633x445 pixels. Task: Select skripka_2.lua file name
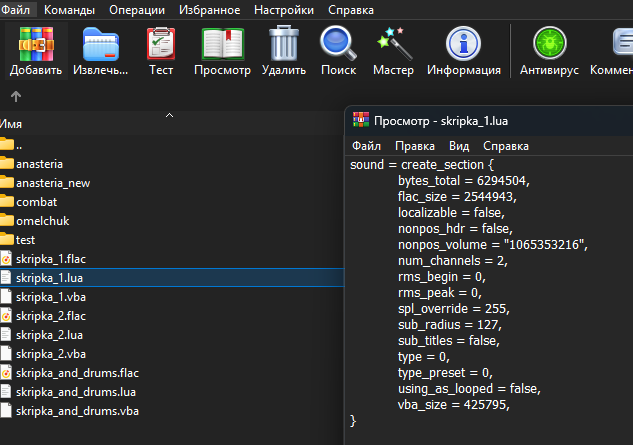pyautogui.click(x=49, y=334)
